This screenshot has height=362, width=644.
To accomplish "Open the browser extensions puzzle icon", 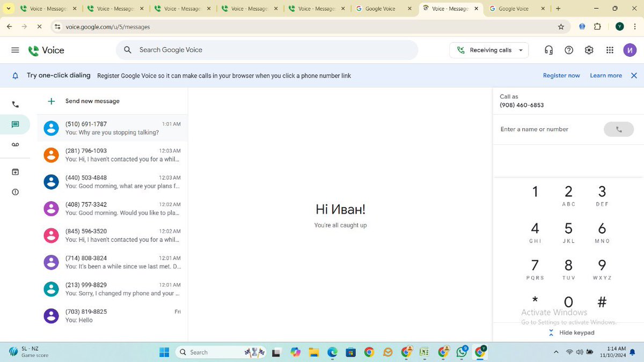I will coord(597,26).
